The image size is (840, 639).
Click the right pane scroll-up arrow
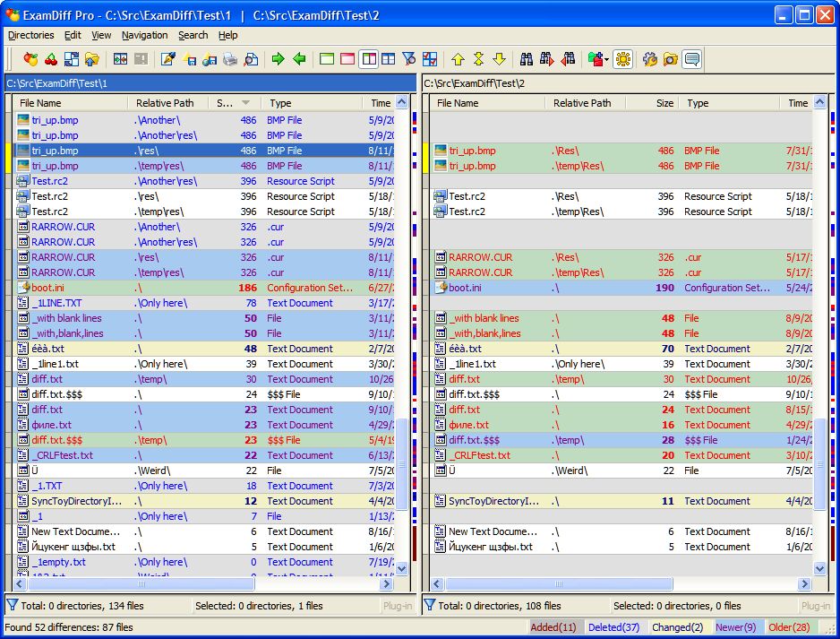click(819, 102)
